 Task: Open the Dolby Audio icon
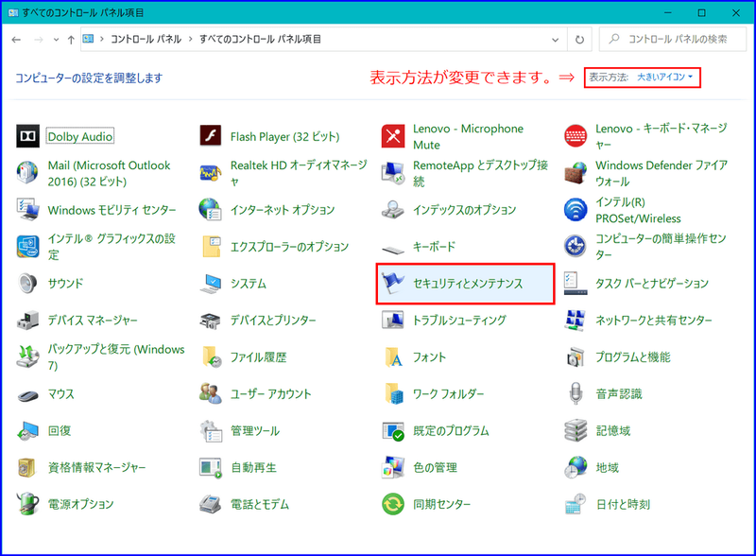coord(28,136)
